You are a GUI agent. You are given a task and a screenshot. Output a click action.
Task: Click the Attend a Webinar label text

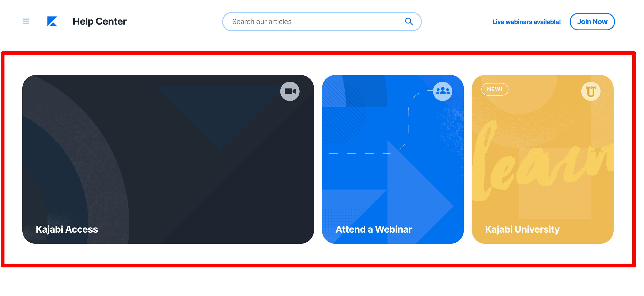(373, 229)
